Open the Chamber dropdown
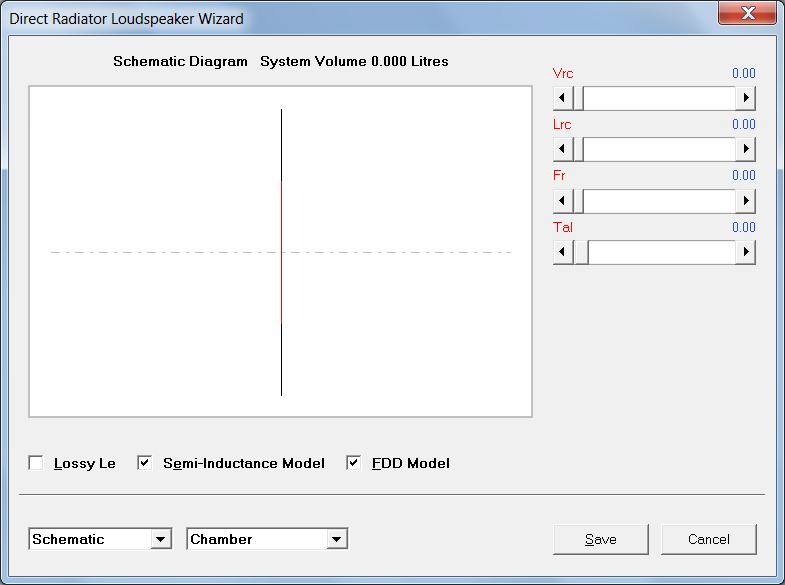 [336, 539]
